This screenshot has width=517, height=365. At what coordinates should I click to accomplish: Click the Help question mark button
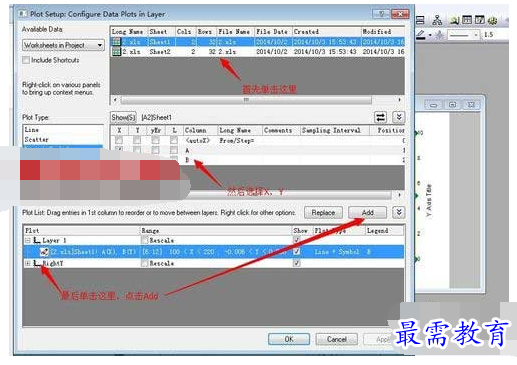coord(381,14)
